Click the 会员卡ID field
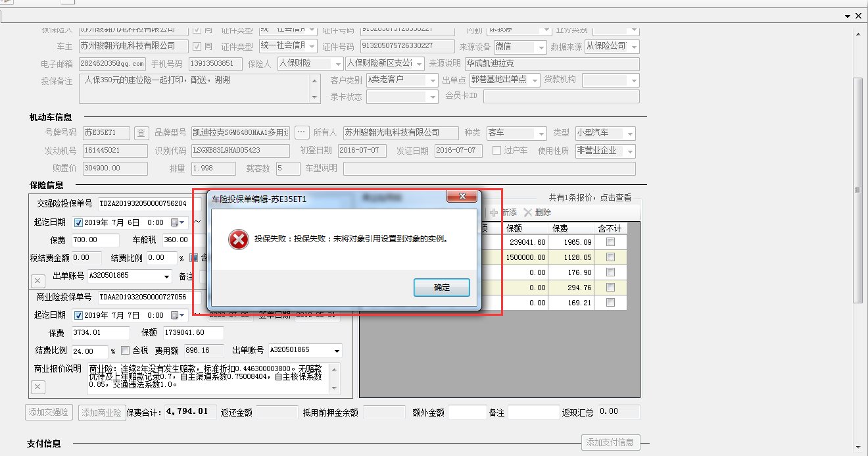Image resolution: width=868 pixels, height=456 pixels. 561,97
